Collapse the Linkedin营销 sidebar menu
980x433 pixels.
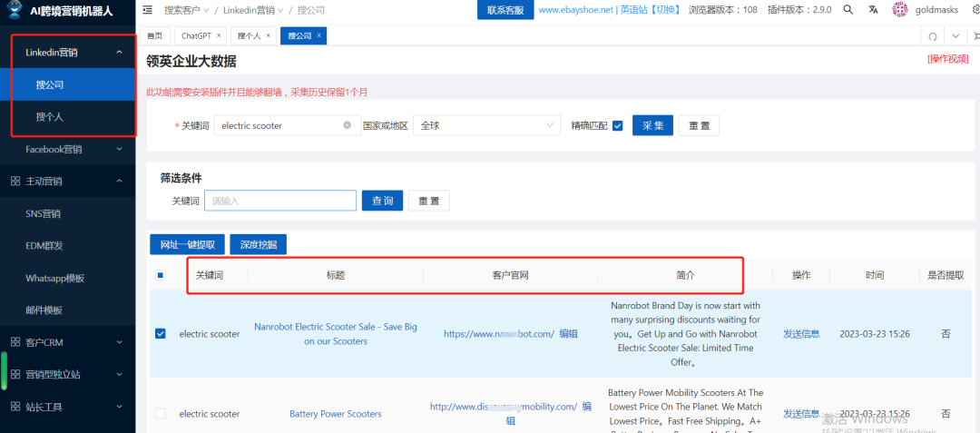pos(67,53)
